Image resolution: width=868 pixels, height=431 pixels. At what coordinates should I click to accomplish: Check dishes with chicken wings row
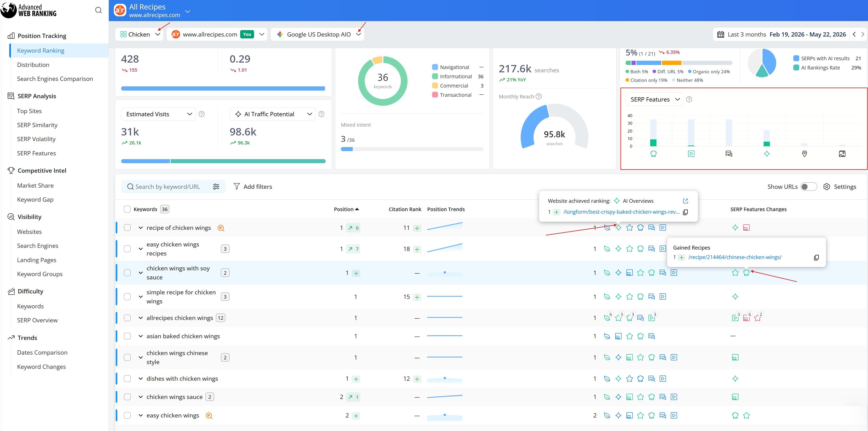point(127,378)
